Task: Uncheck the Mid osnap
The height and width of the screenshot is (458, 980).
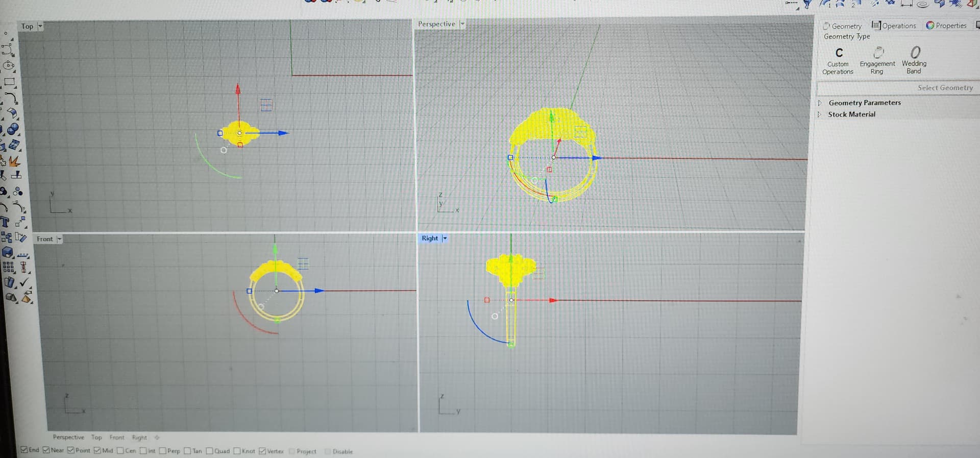Action: [x=97, y=450]
